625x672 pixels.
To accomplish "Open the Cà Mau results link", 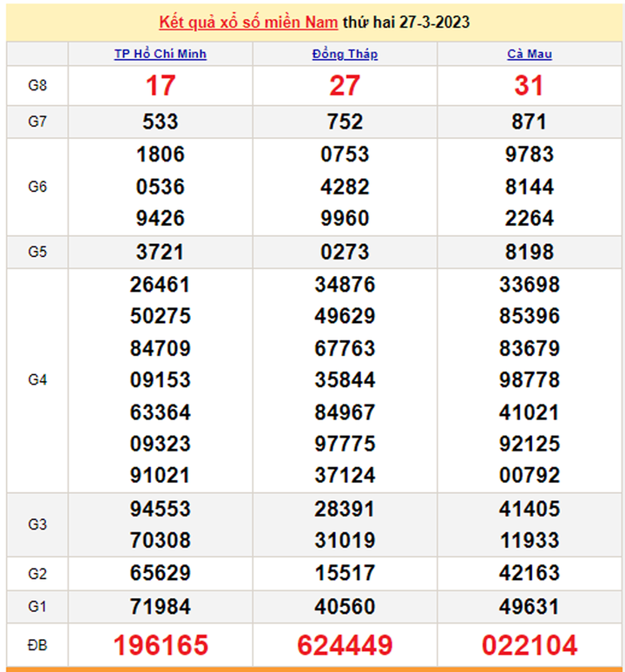I will [x=530, y=54].
